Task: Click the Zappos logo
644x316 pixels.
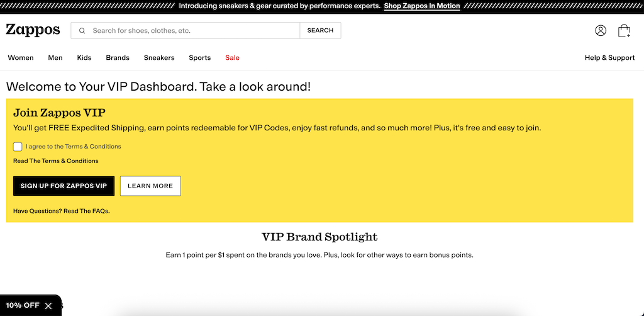Action: coord(33,30)
